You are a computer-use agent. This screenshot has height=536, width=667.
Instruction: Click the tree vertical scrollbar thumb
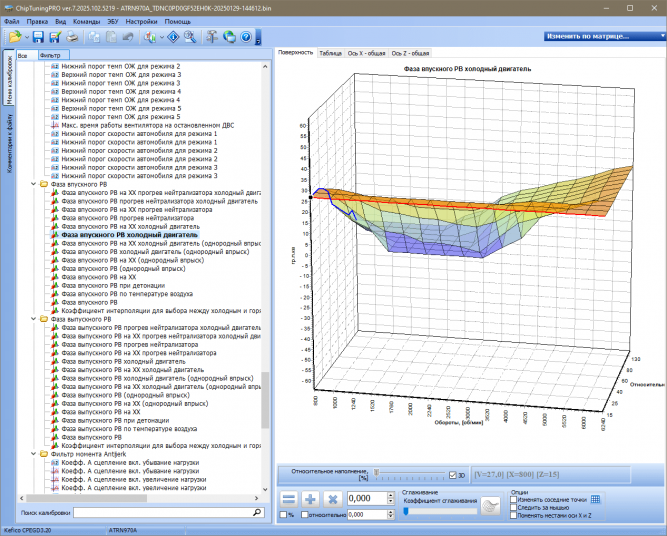265,400
